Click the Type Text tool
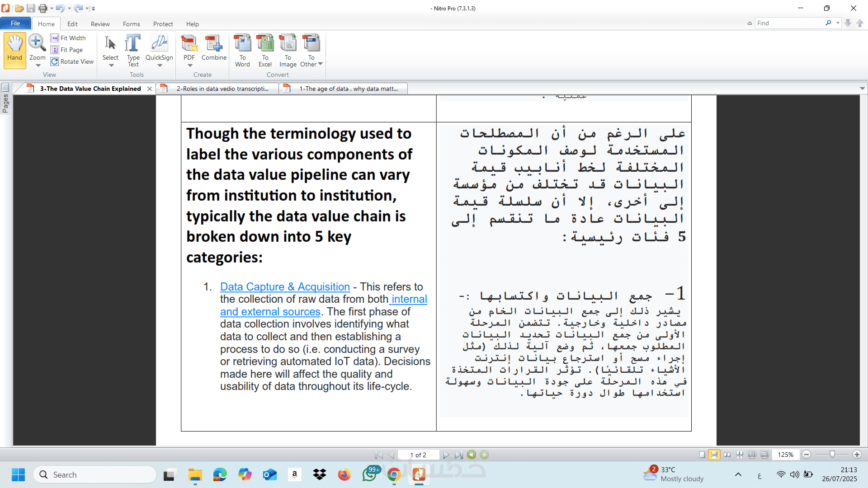The width and height of the screenshot is (868, 488). (133, 50)
